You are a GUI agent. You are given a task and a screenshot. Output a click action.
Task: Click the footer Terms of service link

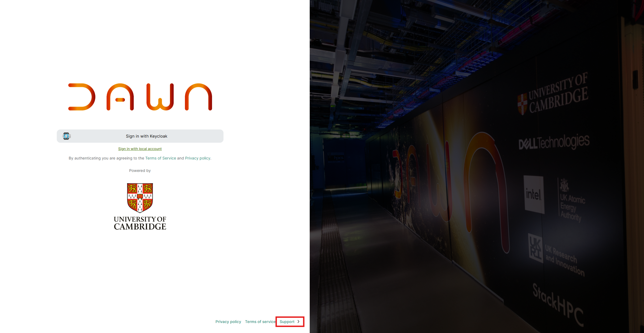click(x=260, y=322)
